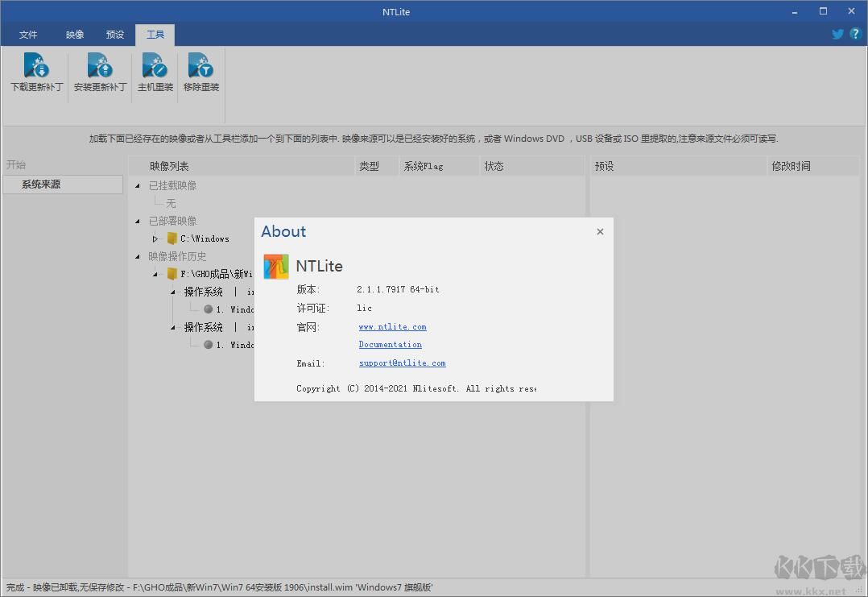The width and height of the screenshot is (868, 597).
Task: Select the 工具 tab
Action: (x=155, y=35)
